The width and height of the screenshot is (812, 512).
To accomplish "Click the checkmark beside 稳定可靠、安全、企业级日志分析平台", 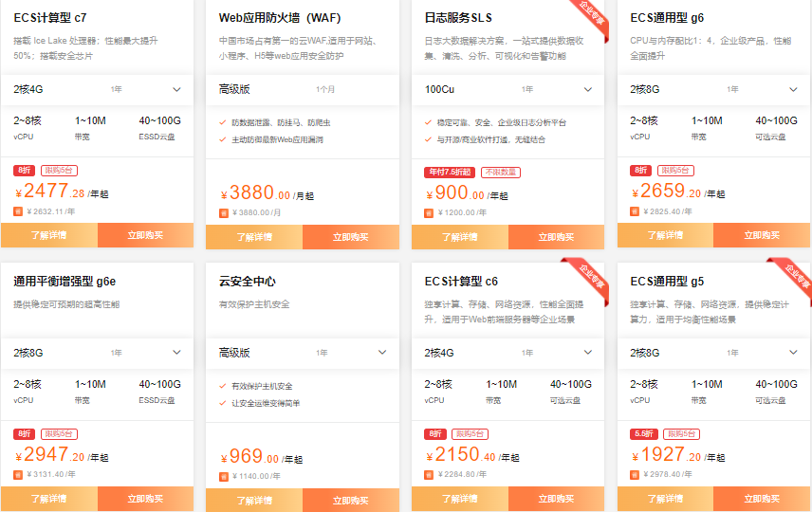I will 428,122.
